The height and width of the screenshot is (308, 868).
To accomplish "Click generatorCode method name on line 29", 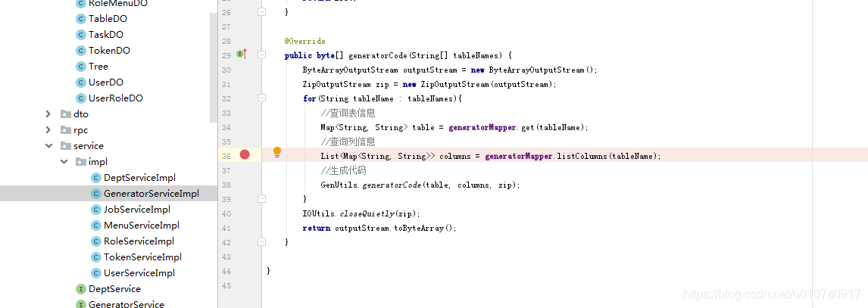I will 378,56.
